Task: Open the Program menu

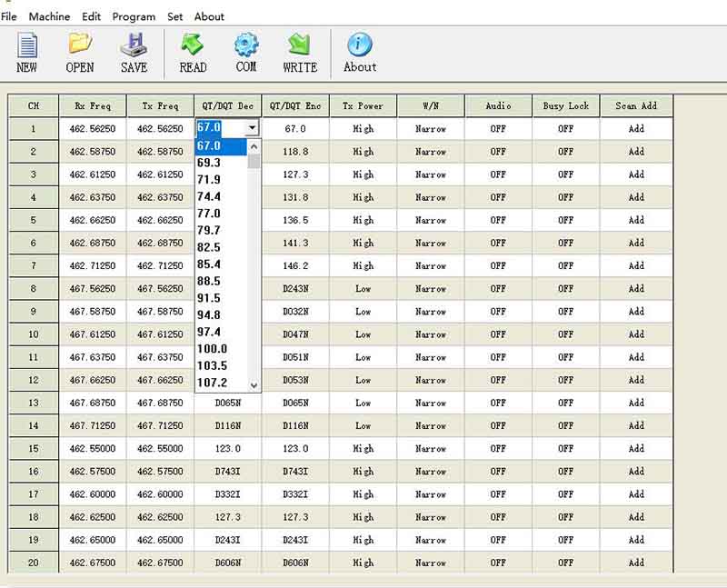Action: 134,16
